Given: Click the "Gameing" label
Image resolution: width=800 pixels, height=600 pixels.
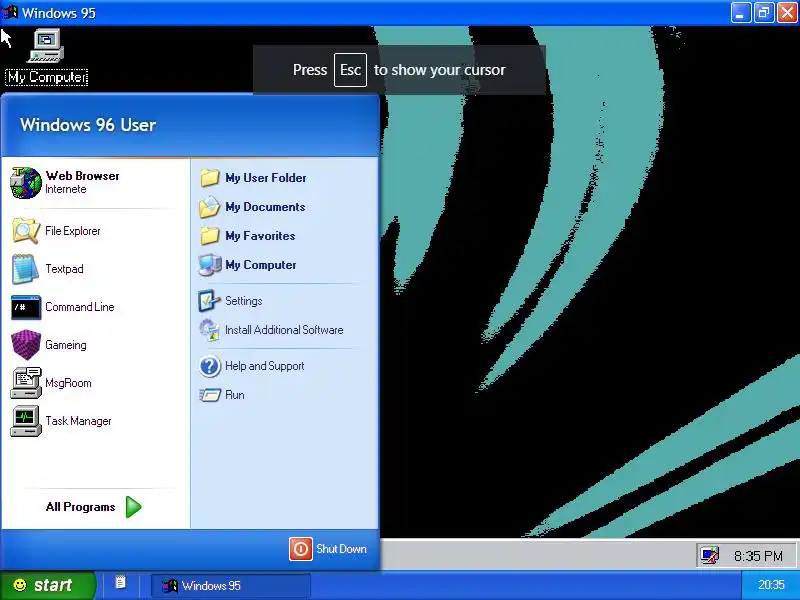Looking at the screenshot, I should click(x=66, y=345).
